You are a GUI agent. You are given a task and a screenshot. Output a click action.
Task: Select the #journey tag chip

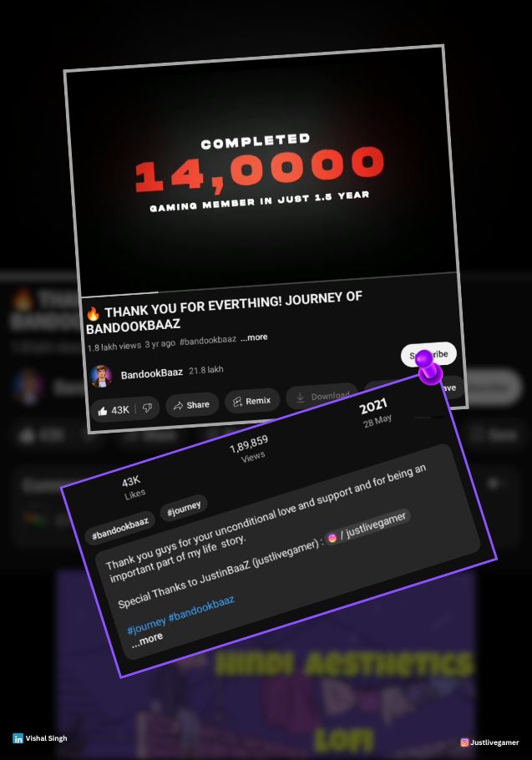pyautogui.click(x=184, y=509)
